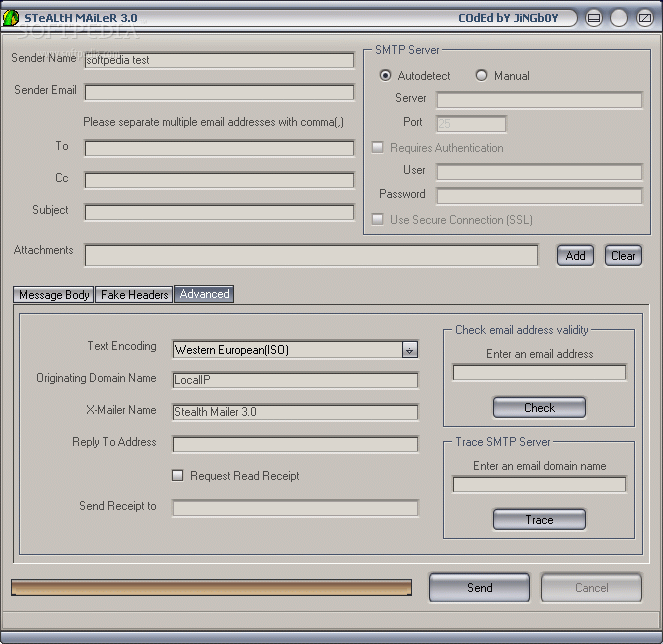663x644 pixels.
Task: Click the Cc input field
Action: (219, 180)
